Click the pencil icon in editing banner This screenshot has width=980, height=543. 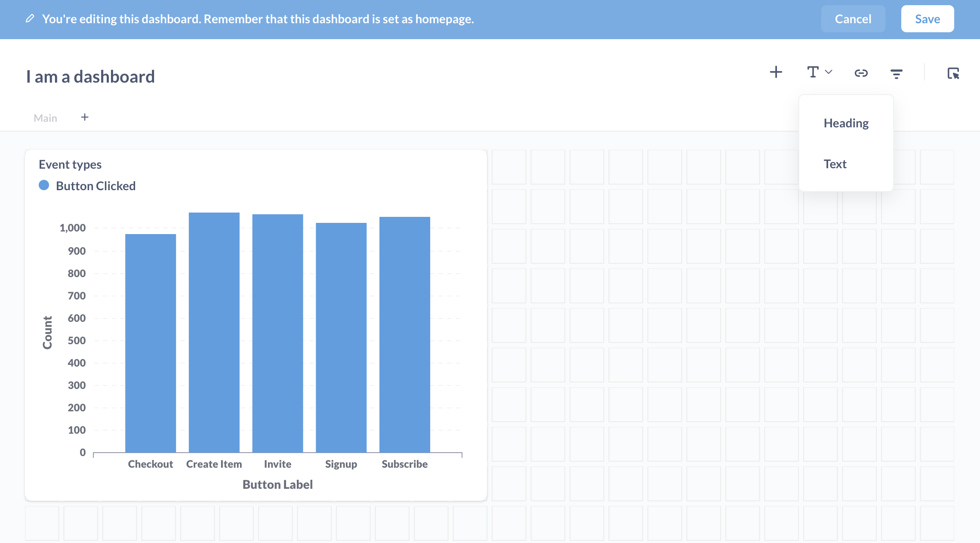click(30, 19)
